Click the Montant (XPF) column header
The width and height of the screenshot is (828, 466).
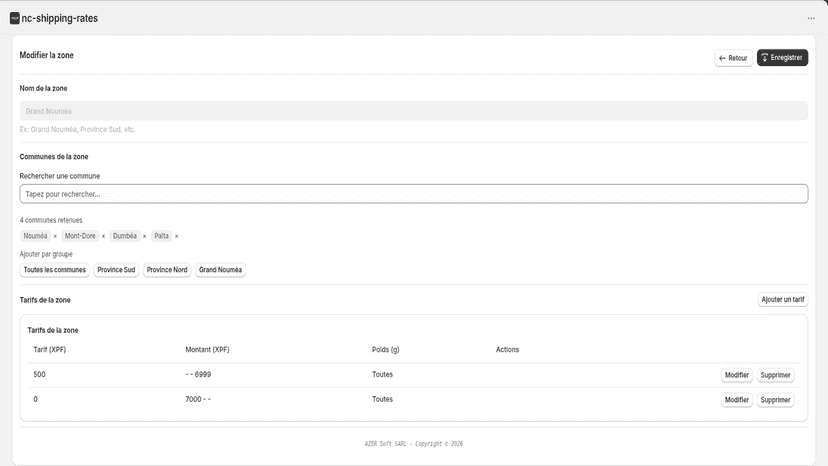[207, 350]
